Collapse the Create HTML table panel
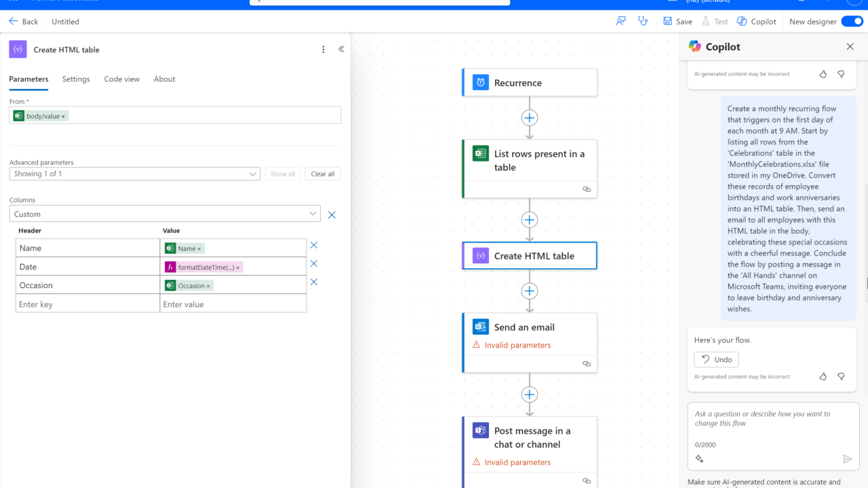 341,49
